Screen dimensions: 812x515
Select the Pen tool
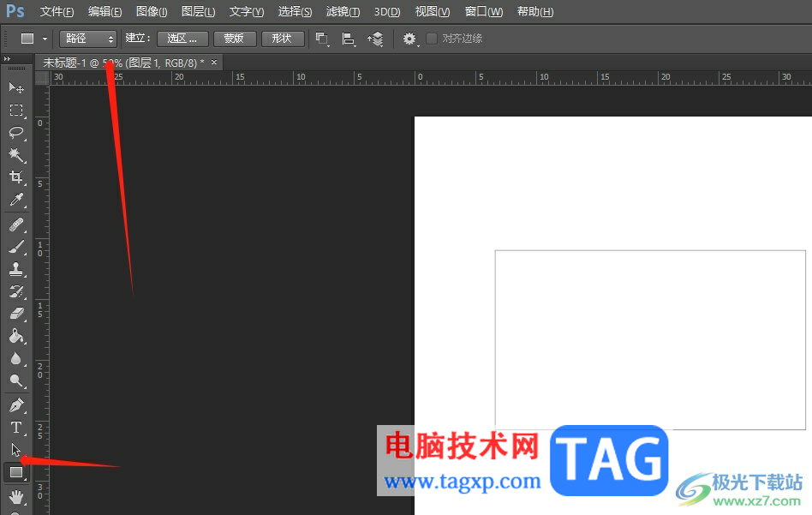coord(16,405)
